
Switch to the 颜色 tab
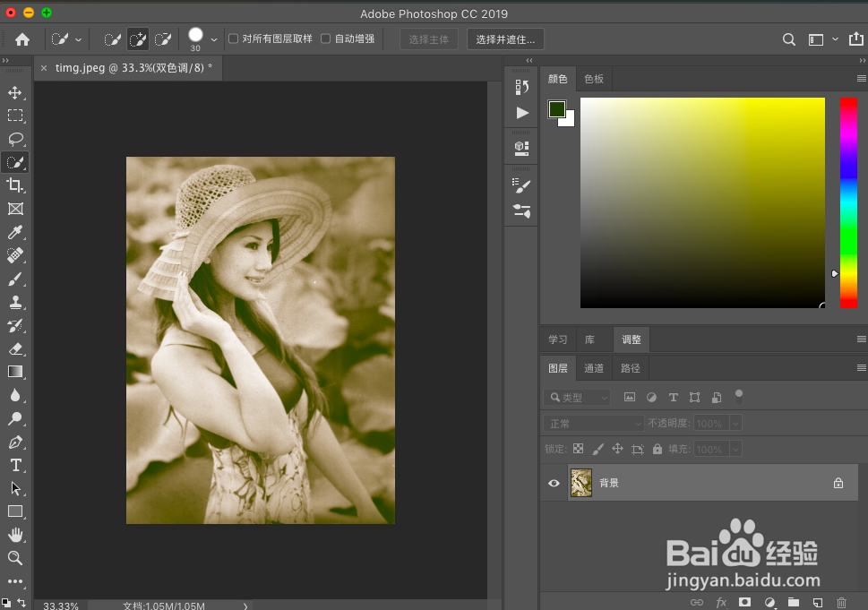click(558, 79)
